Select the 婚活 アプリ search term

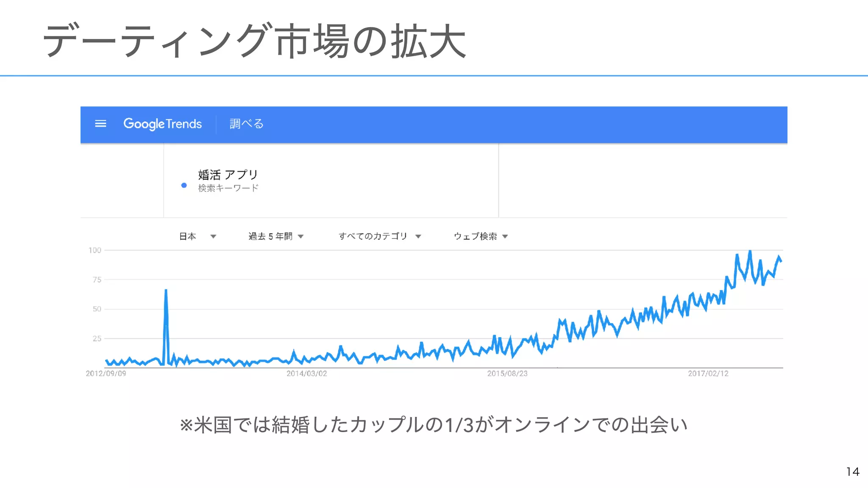pyautogui.click(x=228, y=175)
